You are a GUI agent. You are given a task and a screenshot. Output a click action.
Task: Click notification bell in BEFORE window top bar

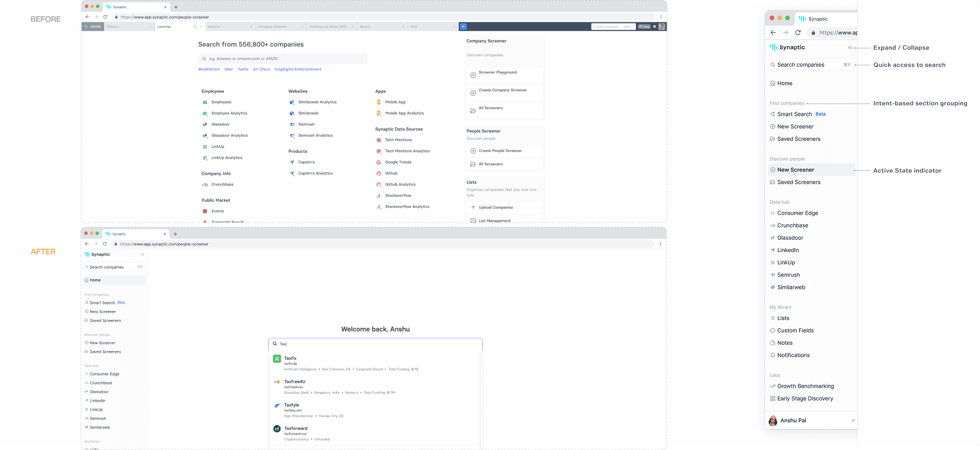(655, 27)
